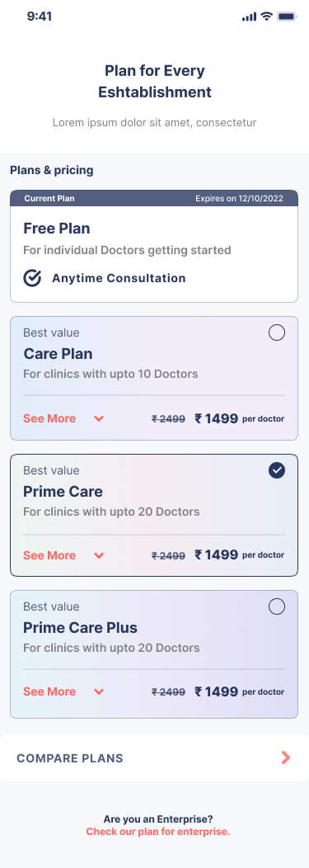Expand Care Plan See More chevron
309x868 pixels.
pos(99,419)
